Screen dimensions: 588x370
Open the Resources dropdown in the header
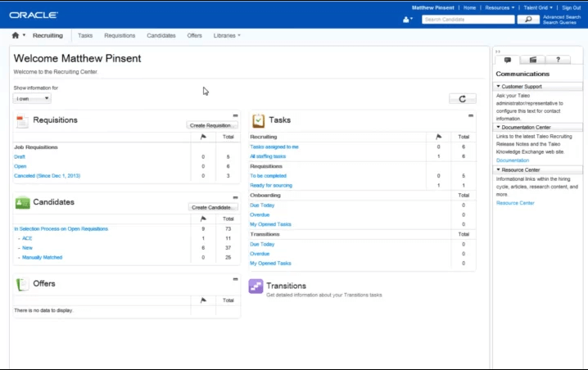click(x=500, y=7)
